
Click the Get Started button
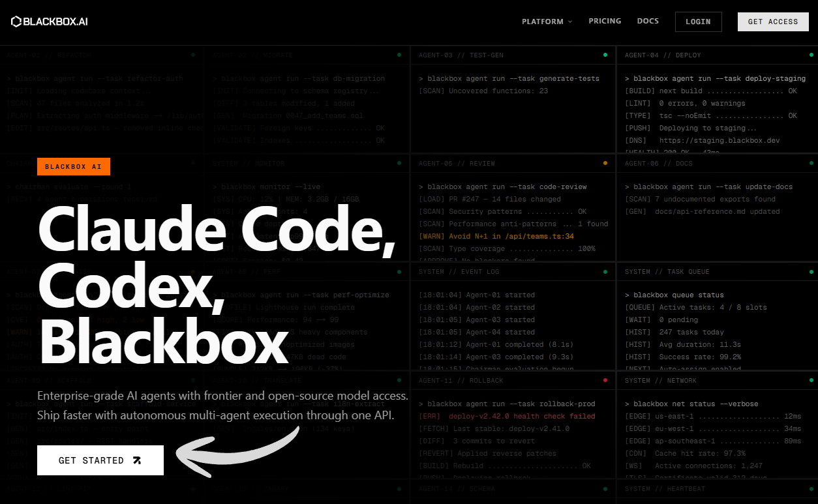click(100, 460)
